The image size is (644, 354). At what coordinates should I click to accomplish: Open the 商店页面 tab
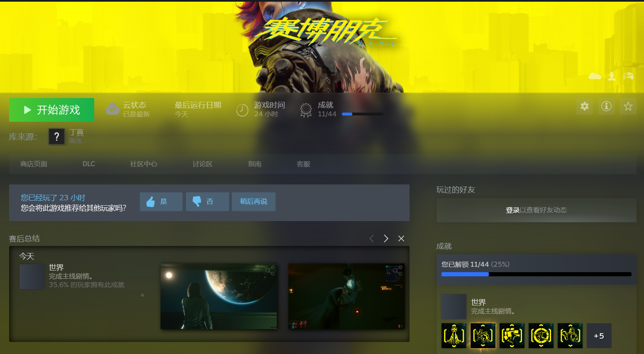[34, 164]
